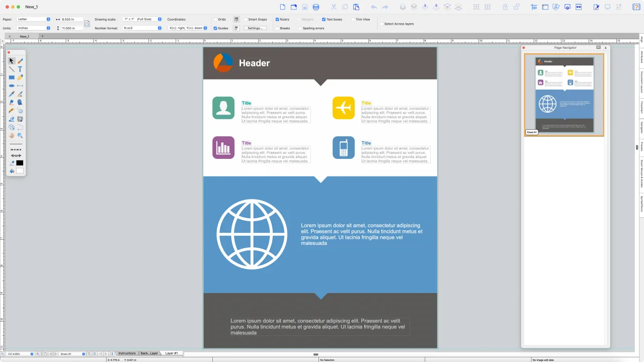
Task: Switch to the Layer #1 tab
Action: click(172, 353)
